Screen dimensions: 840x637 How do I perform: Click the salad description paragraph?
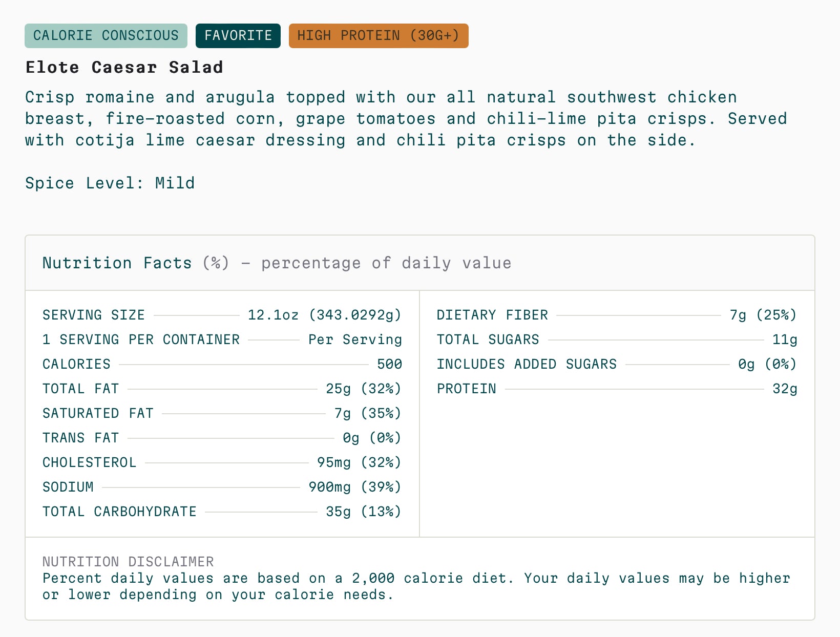coord(406,119)
